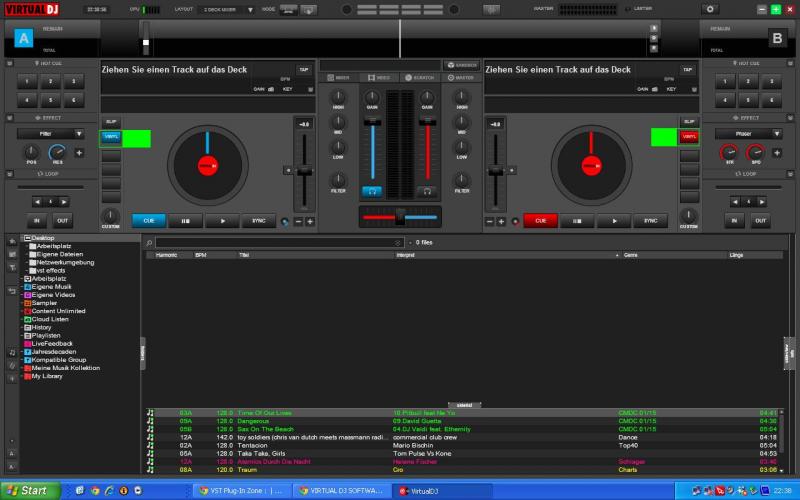Click the pause/stop button on deck B

click(x=577, y=221)
